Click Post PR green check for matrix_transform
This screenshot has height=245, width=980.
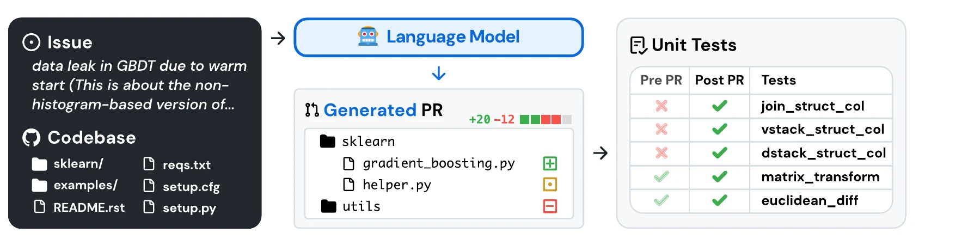click(x=720, y=176)
